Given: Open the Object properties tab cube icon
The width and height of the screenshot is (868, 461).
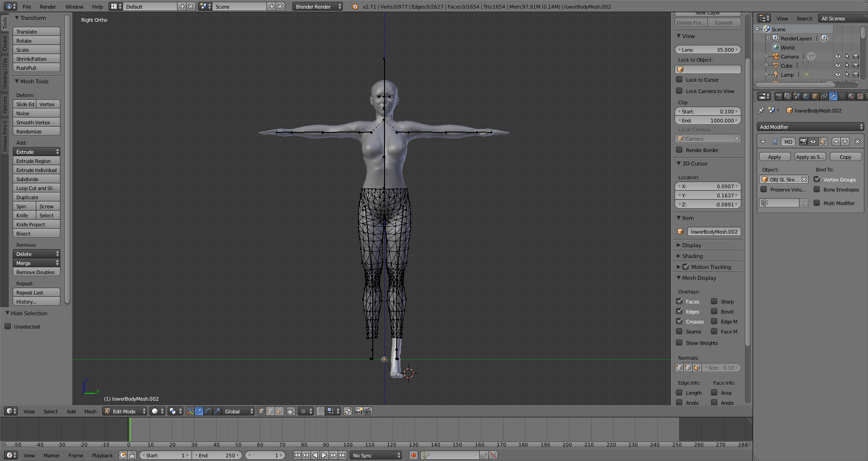Looking at the screenshot, I should (x=815, y=96).
